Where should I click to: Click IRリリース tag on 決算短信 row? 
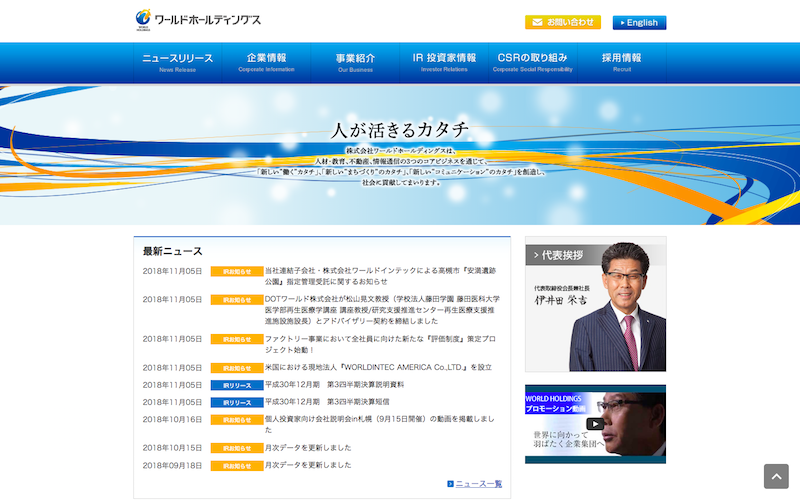tap(237, 403)
